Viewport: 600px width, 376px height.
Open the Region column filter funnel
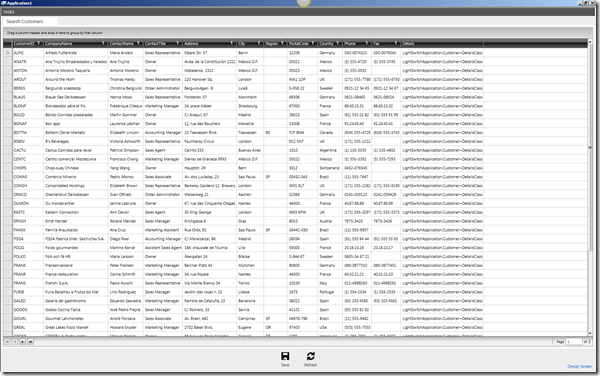(282, 43)
